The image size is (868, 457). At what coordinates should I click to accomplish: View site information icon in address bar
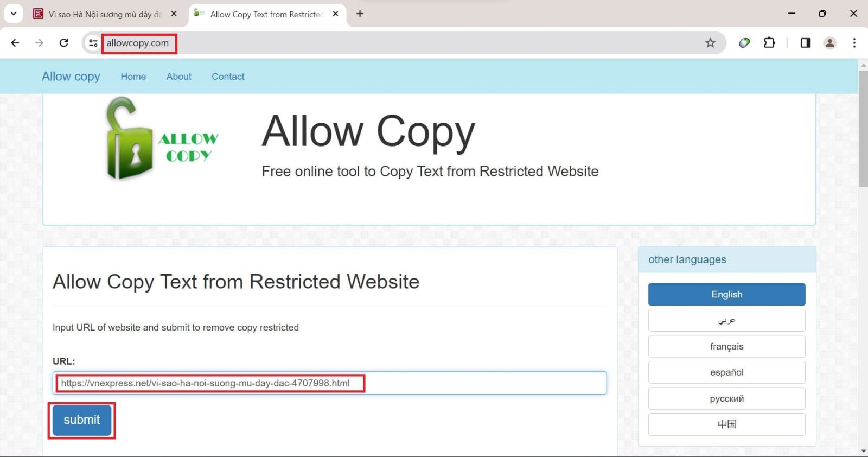point(93,43)
